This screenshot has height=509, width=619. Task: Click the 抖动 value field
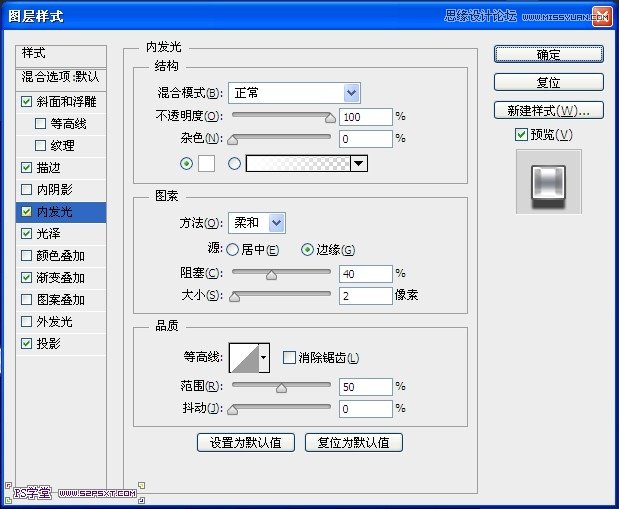coord(366,409)
